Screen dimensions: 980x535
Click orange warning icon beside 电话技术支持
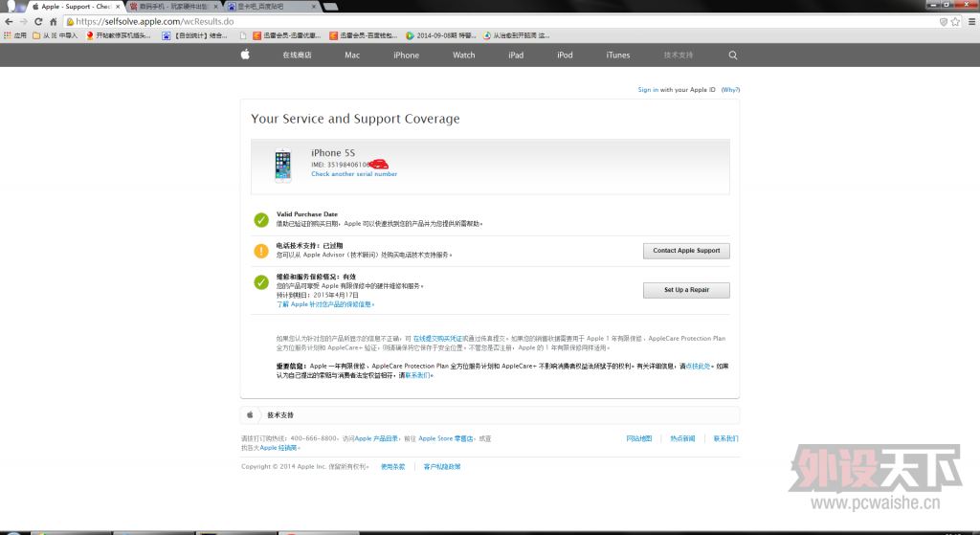tap(261, 251)
